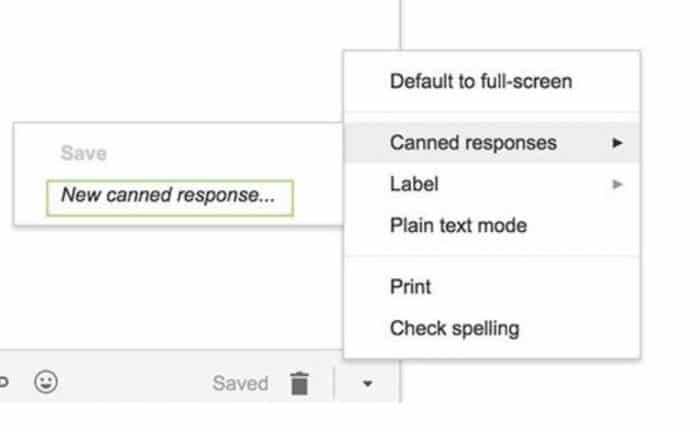Click the Saved draft status text
700x431 pixels.
pyautogui.click(x=240, y=383)
